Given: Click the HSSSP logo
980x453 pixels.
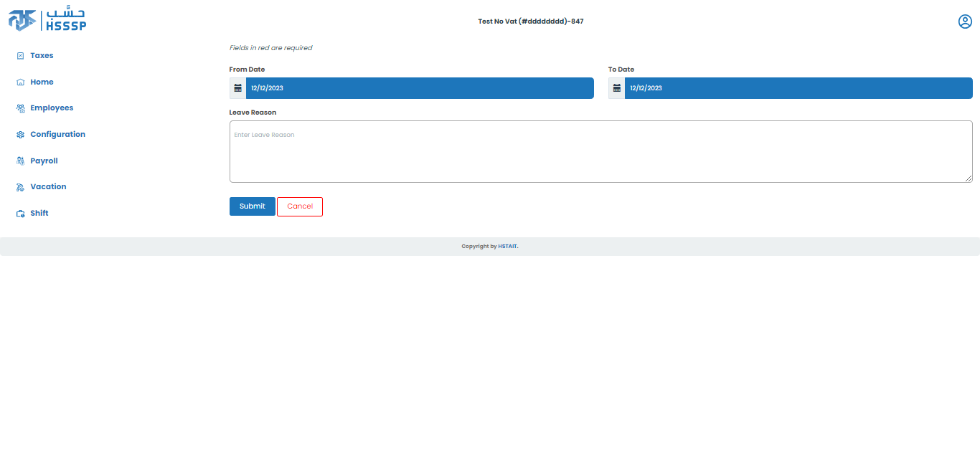Looking at the screenshot, I should pyautogui.click(x=47, y=20).
